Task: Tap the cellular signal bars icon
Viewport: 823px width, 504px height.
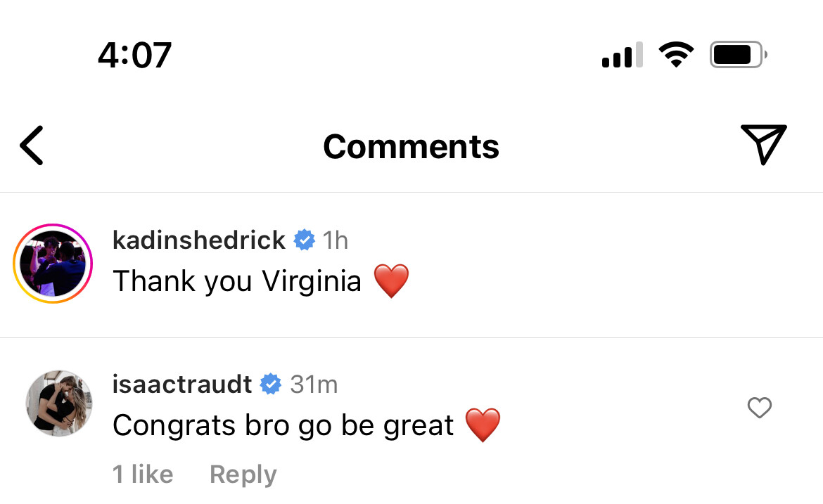Action: [x=623, y=55]
